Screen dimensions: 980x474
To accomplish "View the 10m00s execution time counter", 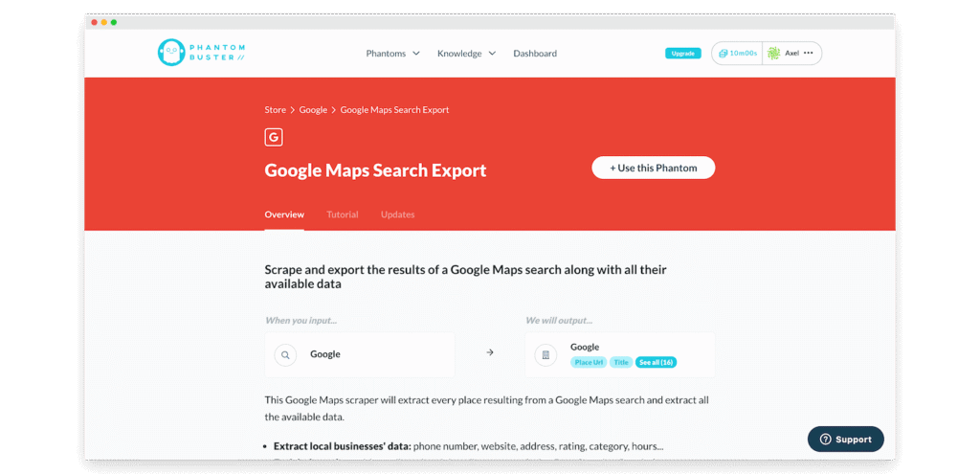I will [x=738, y=54].
